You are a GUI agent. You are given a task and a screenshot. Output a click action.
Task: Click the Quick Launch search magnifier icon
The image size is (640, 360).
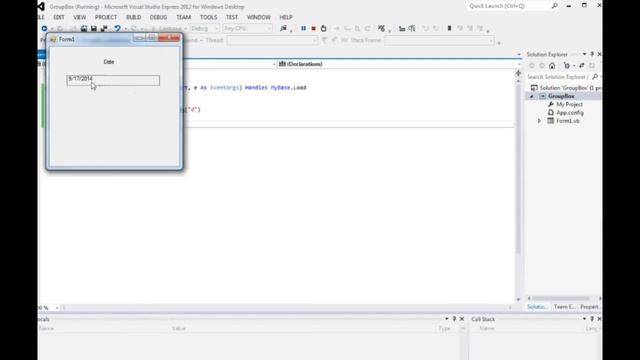[x=555, y=6]
